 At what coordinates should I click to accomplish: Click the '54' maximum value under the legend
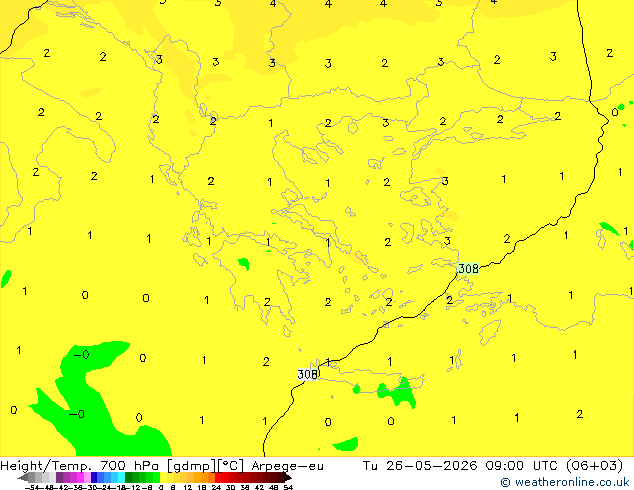point(288,487)
